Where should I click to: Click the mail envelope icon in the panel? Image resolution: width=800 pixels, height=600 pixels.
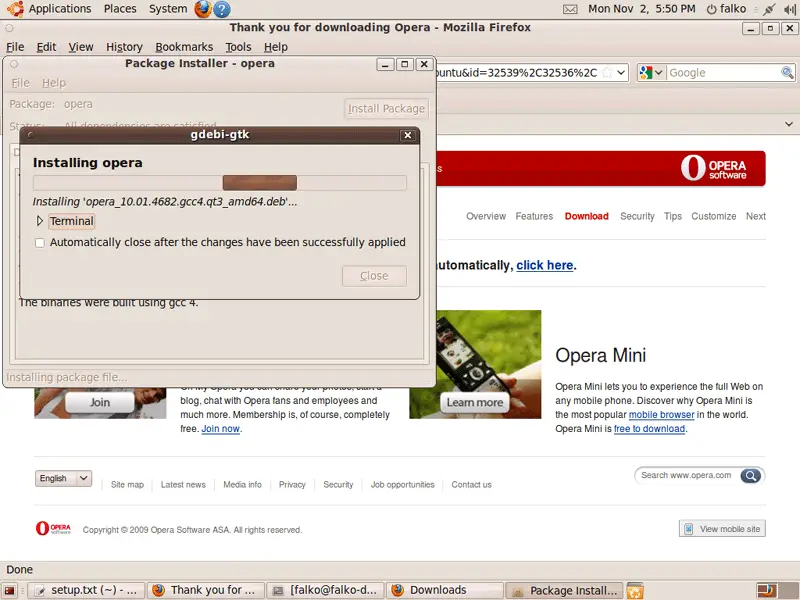click(x=570, y=9)
